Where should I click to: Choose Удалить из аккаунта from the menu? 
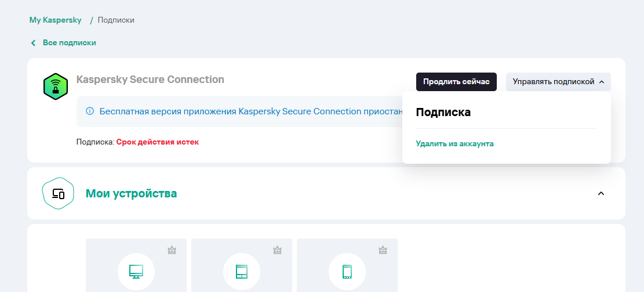(x=454, y=143)
